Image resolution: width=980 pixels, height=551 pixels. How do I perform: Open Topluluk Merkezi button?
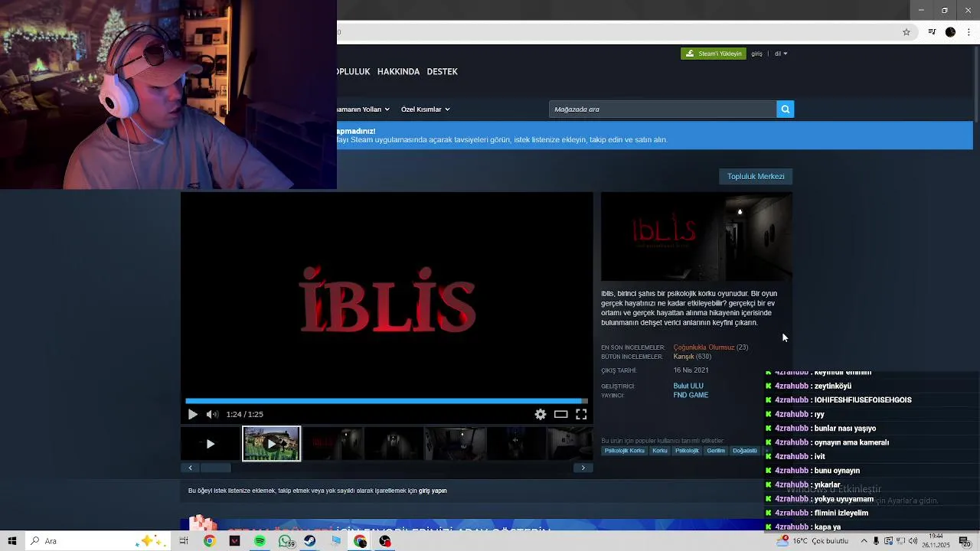coord(756,176)
